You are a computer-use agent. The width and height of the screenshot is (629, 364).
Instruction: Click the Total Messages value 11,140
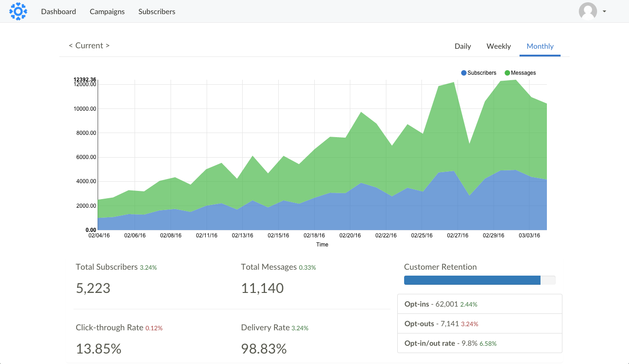click(262, 288)
